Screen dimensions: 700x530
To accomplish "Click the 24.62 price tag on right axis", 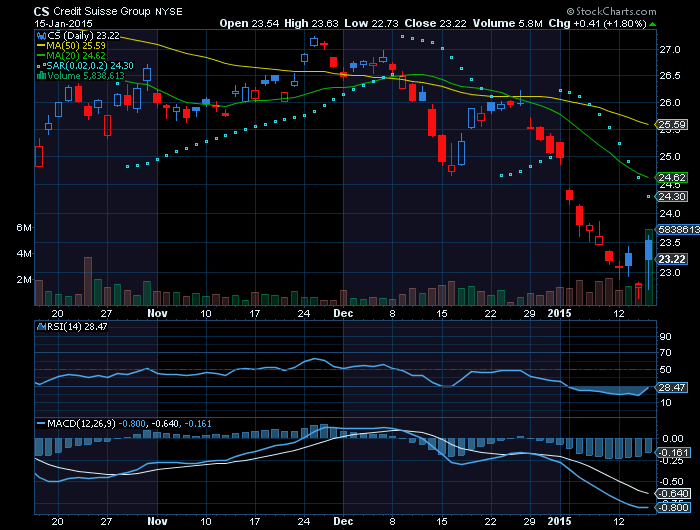I will 672,177.
